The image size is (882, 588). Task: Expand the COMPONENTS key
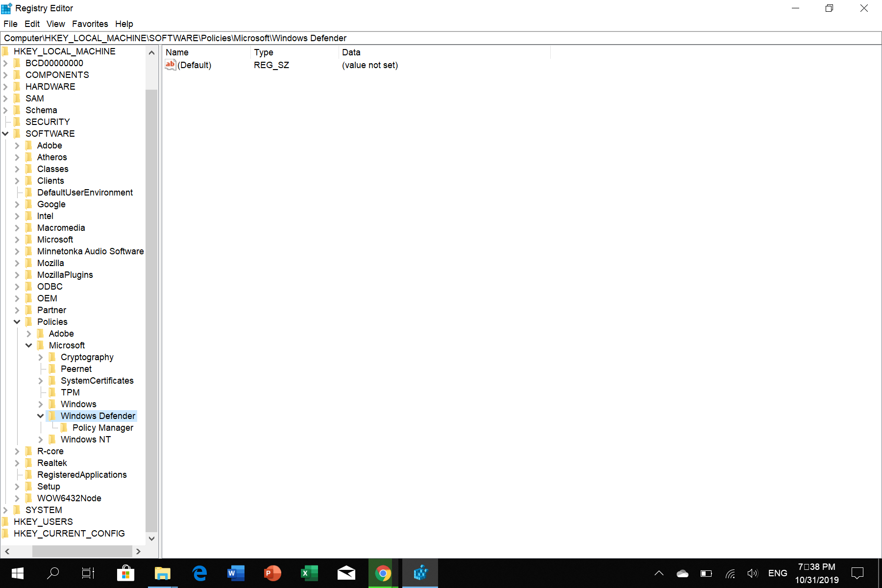(5, 75)
